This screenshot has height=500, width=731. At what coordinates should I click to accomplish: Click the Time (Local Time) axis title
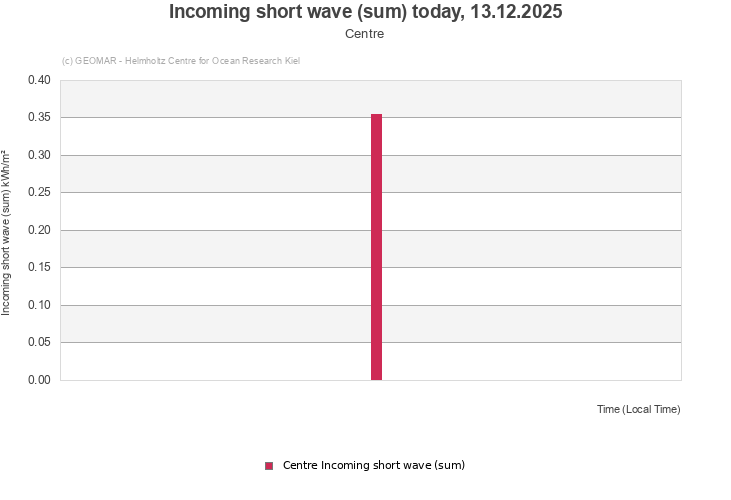638,409
